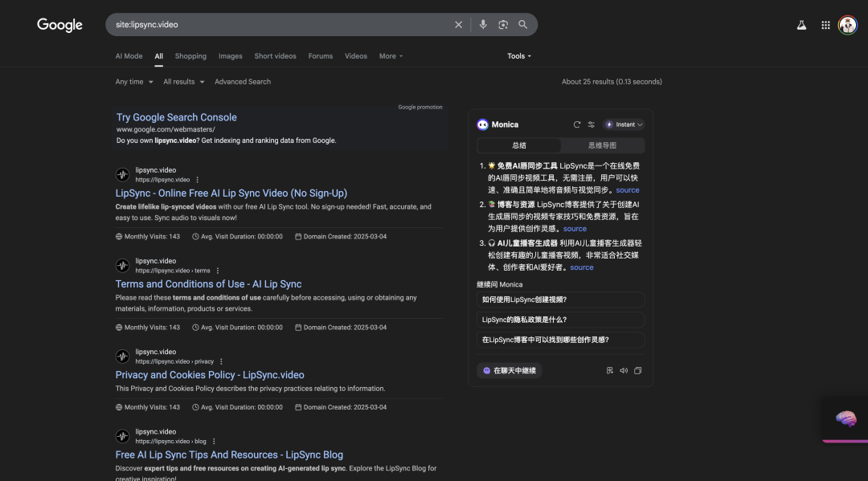Open LipSync - Online Free AI Lip Sync Video result

(x=231, y=193)
